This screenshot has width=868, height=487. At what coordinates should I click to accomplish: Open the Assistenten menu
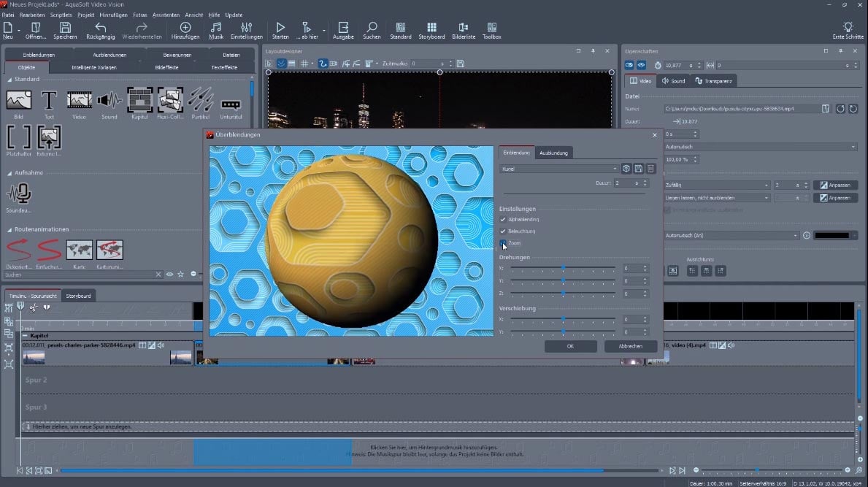tap(165, 15)
